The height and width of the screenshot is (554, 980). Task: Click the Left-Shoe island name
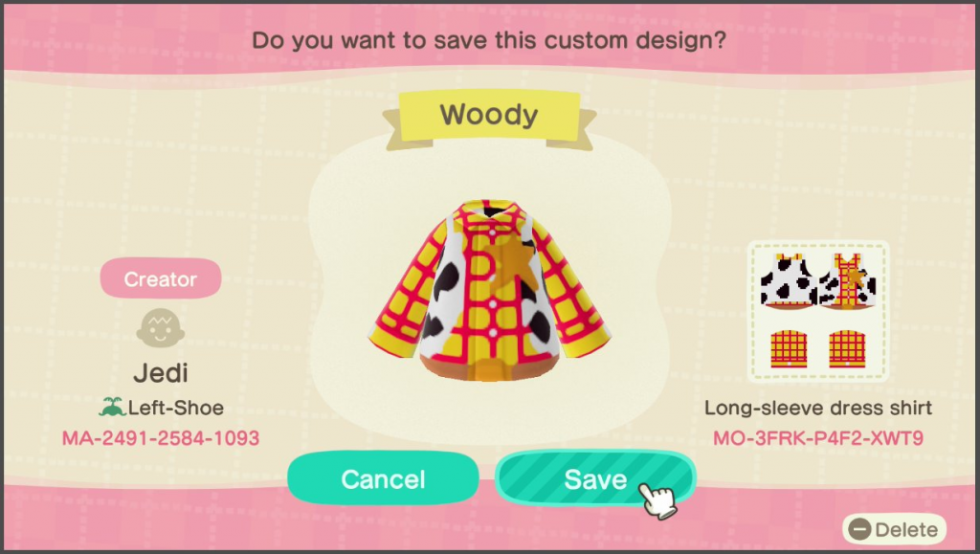176,408
